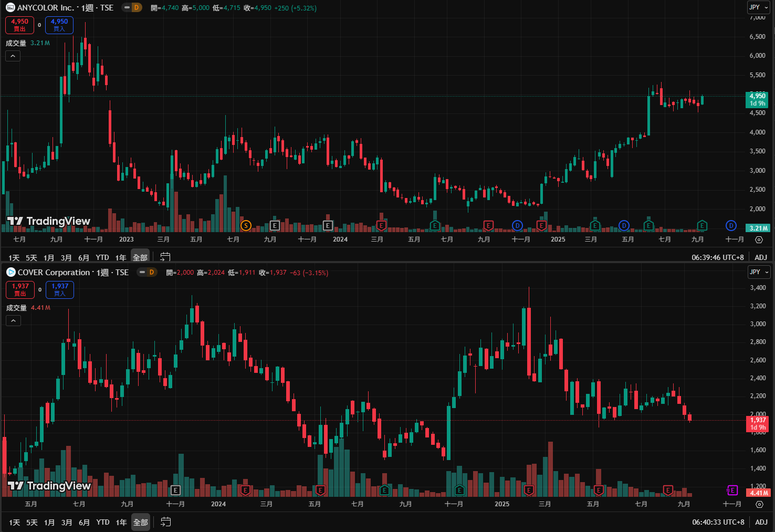The width and height of the screenshot is (775, 532).
Task: Select the 1天 range on the ANYCOLOR chart
Action: [14, 257]
